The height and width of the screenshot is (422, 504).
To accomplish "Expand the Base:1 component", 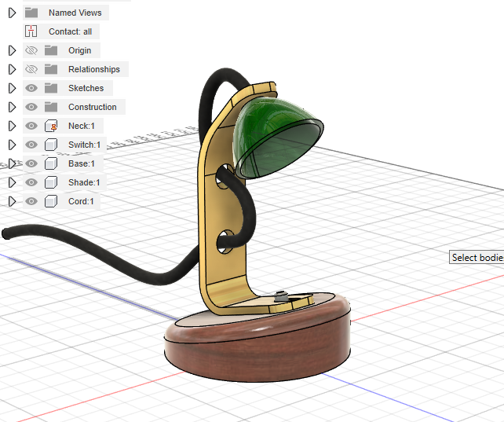I will [12, 163].
